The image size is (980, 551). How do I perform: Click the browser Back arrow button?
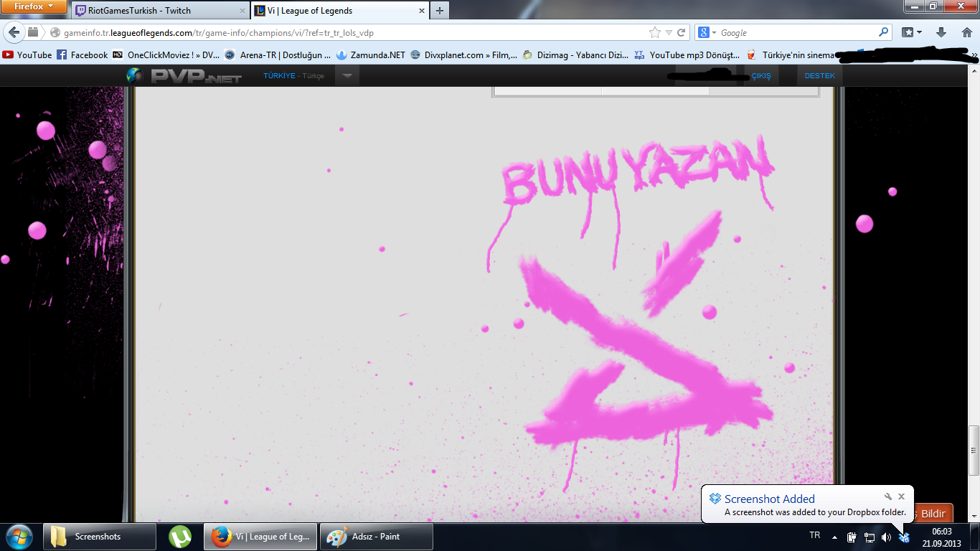coord(14,32)
